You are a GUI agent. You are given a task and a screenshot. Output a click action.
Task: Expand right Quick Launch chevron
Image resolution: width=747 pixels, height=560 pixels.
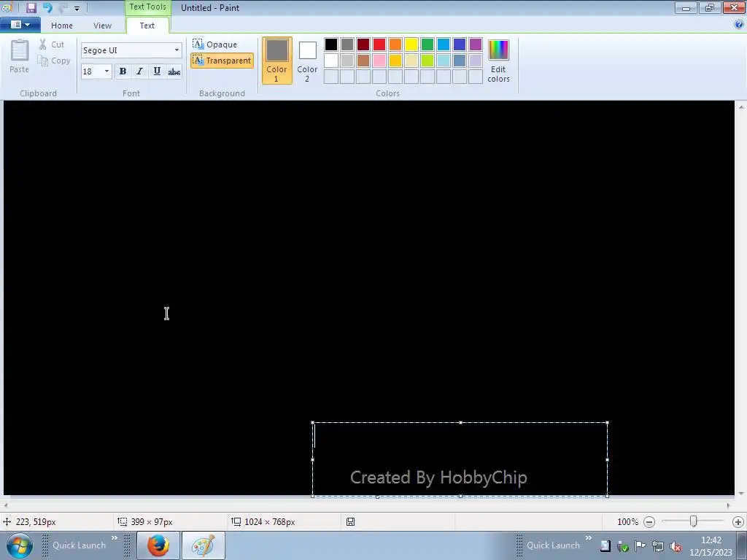(589, 538)
